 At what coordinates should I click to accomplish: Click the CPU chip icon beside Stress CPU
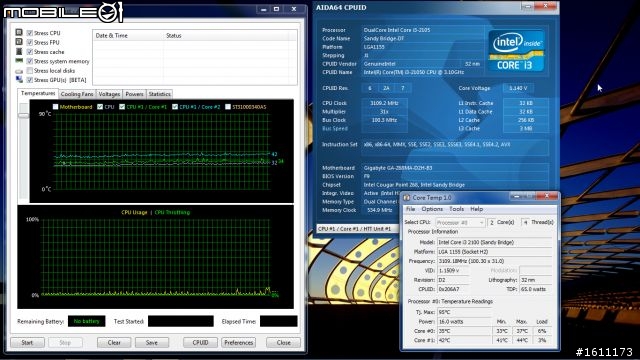click(19, 32)
